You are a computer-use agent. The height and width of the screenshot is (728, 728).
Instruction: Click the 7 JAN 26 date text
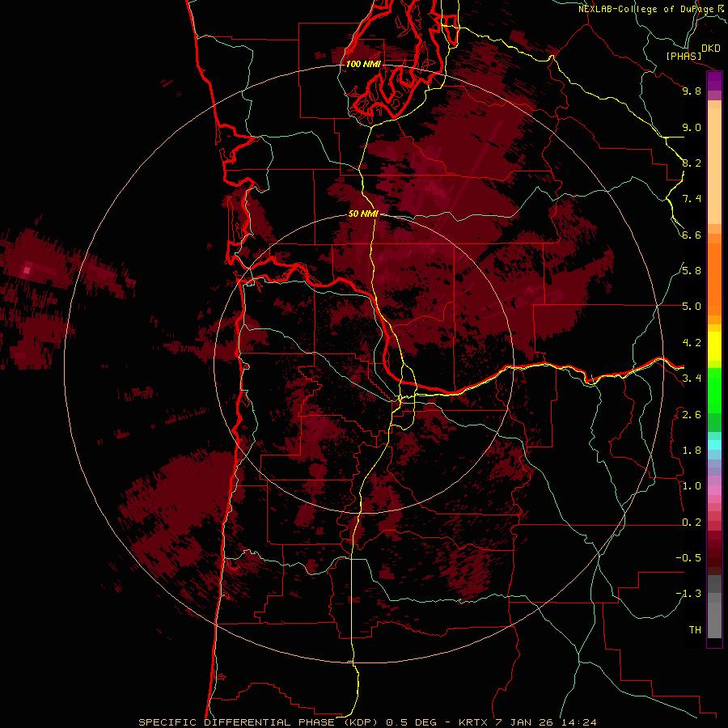pos(524,722)
